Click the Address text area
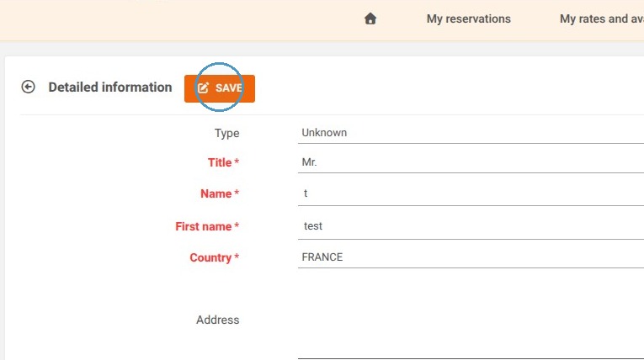 pos(471,320)
